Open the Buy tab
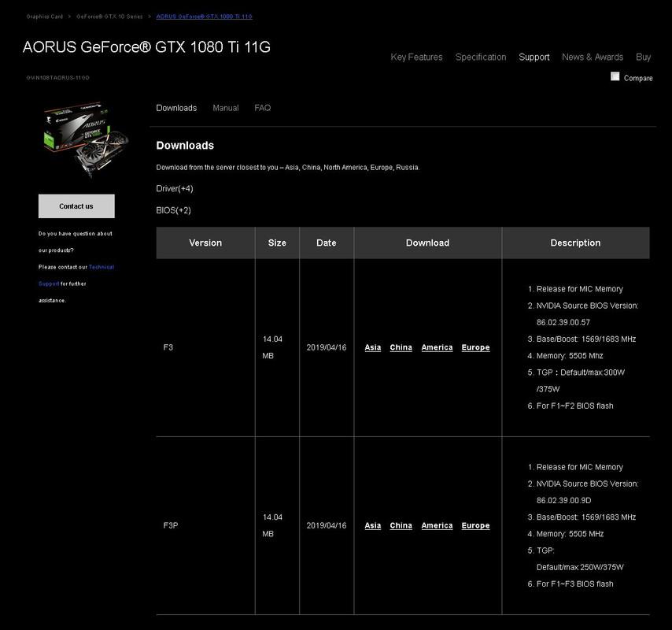Screen dimensions: 672x630 643,57
